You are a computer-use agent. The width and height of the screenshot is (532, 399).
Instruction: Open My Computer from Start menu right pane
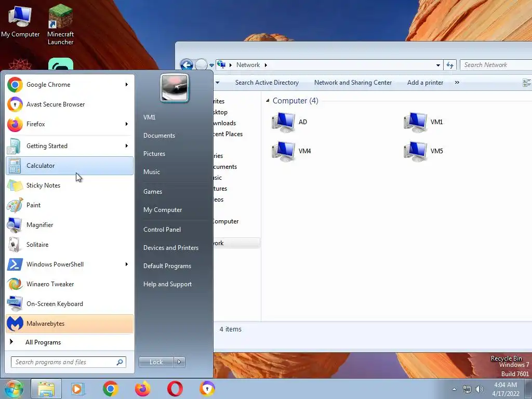pos(163,210)
